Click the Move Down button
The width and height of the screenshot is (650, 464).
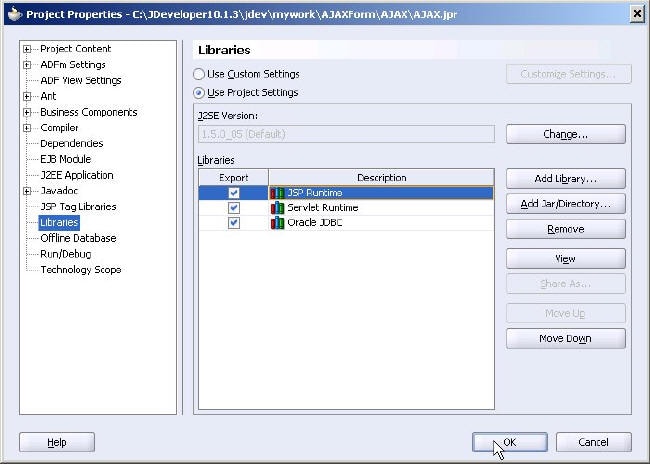pyautogui.click(x=566, y=339)
